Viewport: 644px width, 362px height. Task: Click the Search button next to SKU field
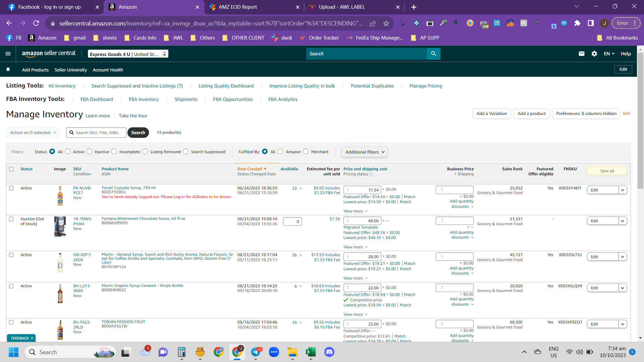point(138,133)
